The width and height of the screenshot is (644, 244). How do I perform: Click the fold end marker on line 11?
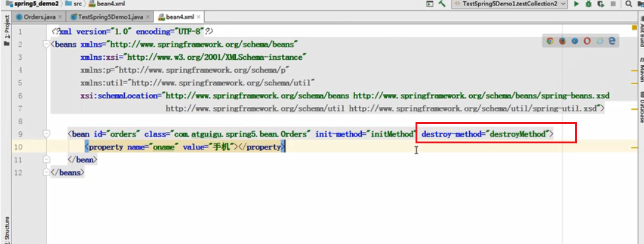46,159
